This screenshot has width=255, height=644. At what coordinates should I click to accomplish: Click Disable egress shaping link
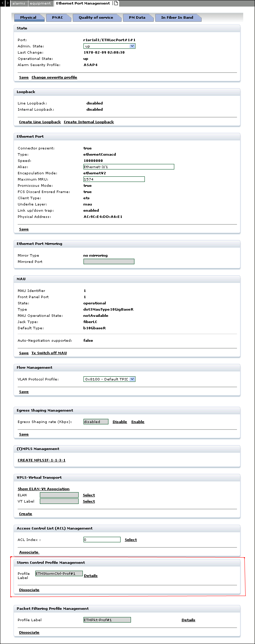120,422
